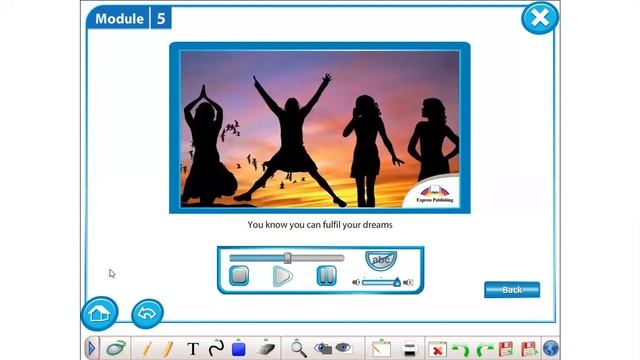Click the subtitle text 'You know you can fulfil your dreams'
Viewport: 640px width, 360px height.
click(x=320, y=225)
